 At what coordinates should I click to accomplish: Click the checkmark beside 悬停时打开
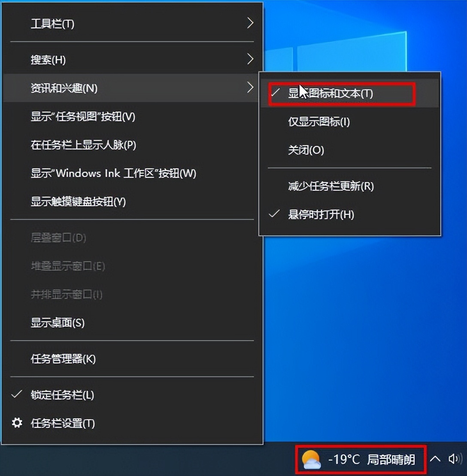tap(275, 214)
